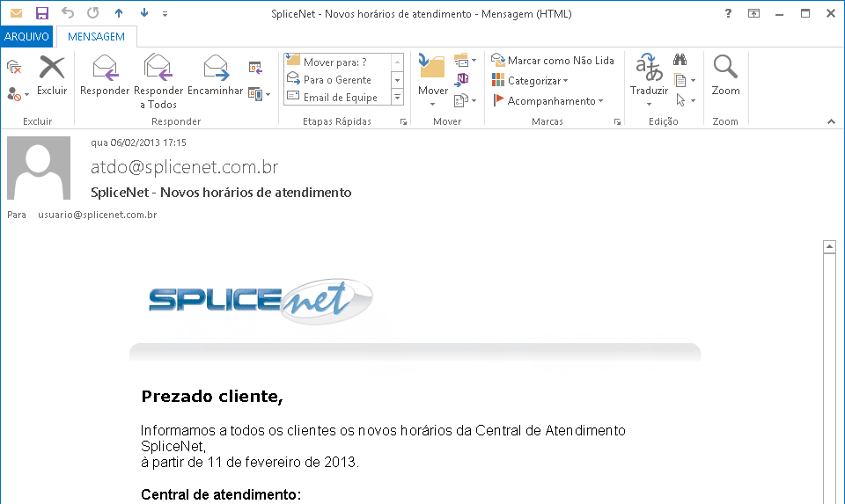Click the Excluir (delete) icon
This screenshot has height=504, width=845.
(52, 69)
